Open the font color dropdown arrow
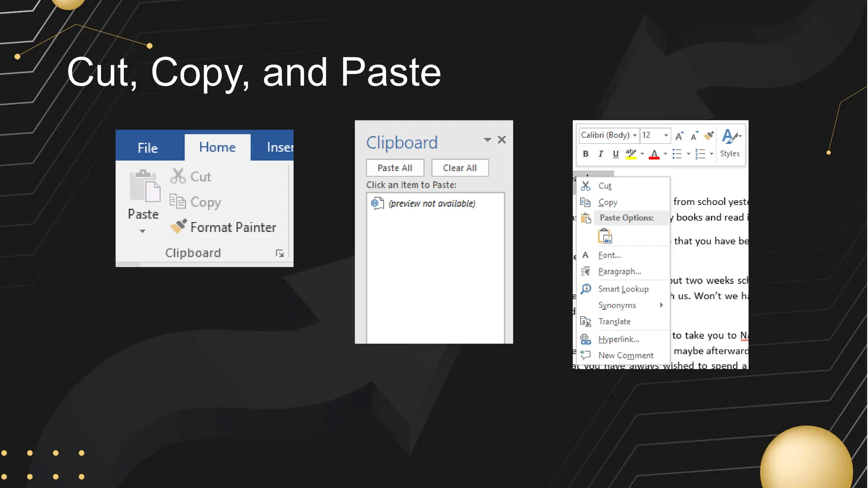 point(665,154)
